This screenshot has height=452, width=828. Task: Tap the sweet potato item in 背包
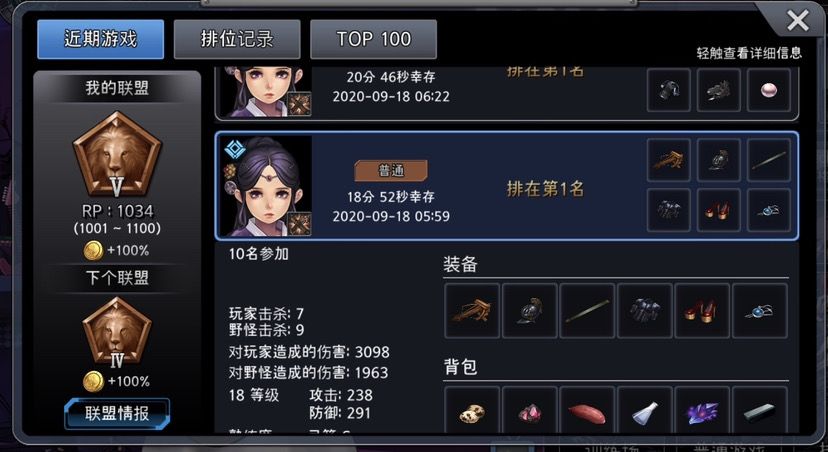click(587, 411)
